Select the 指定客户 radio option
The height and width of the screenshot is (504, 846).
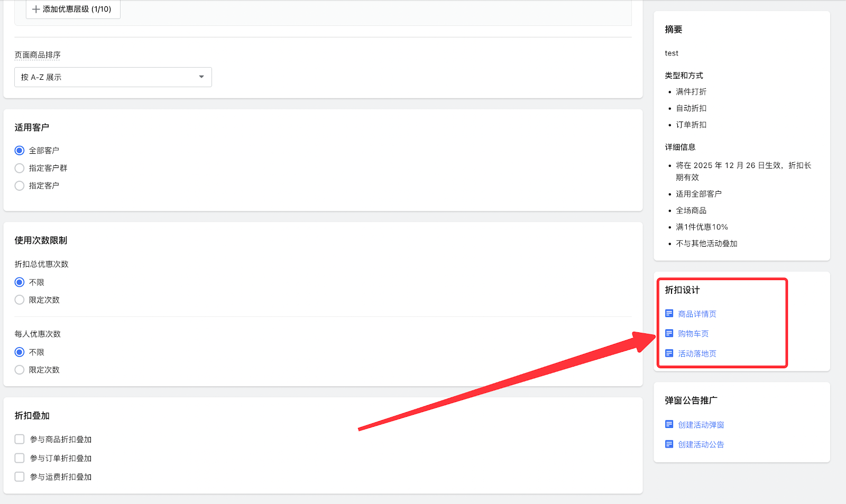pos(20,186)
